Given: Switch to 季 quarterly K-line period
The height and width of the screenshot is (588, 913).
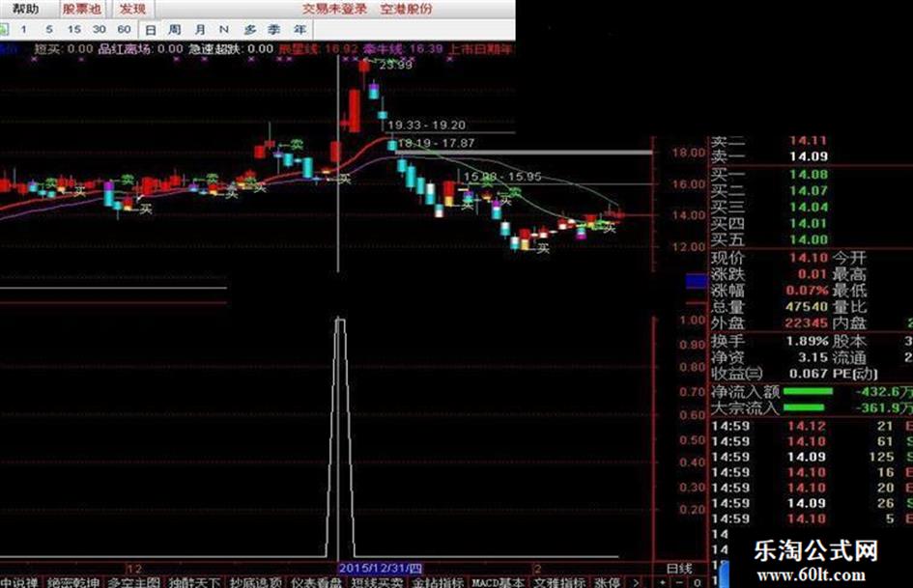Looking at the screenshot, I should tap(274, 29).
